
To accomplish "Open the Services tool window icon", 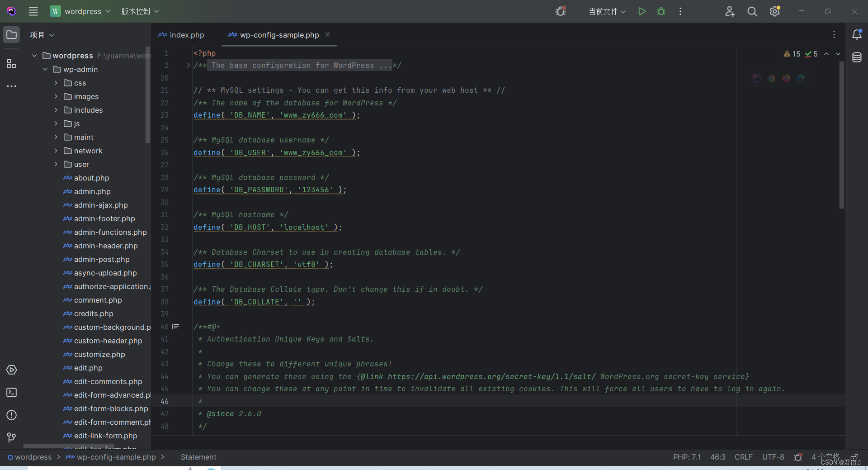I will tap(11, 370).
